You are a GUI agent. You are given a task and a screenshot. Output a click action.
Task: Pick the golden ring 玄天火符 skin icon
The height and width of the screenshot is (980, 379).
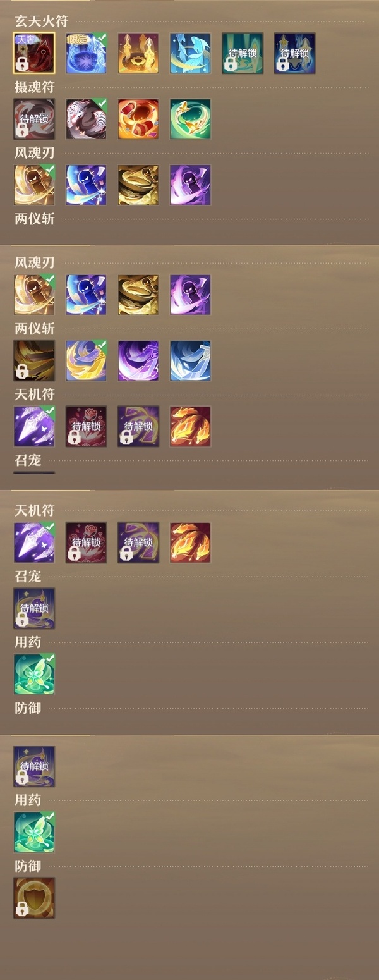pyautogui.click(x=138, y=53)
